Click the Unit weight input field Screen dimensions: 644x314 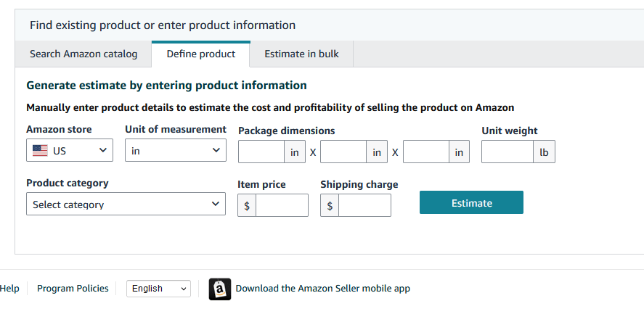[508, 152]
